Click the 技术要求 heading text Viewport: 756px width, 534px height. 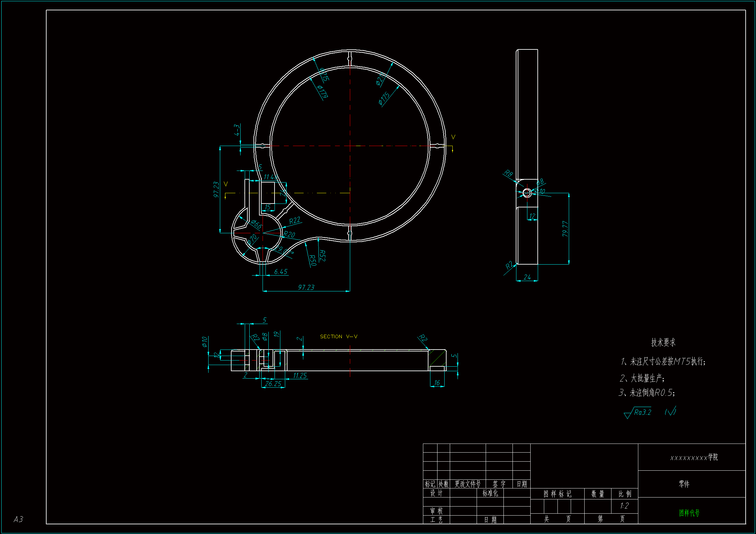[663, 342]
